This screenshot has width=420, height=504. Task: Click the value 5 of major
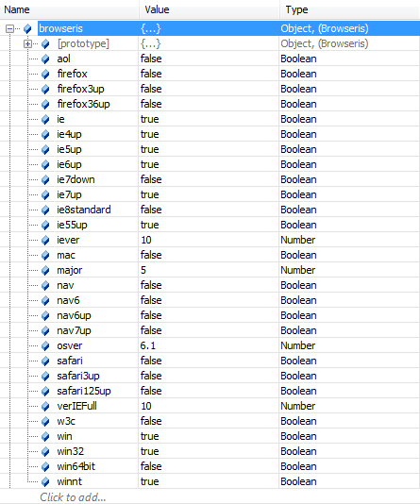click(143, 270)
